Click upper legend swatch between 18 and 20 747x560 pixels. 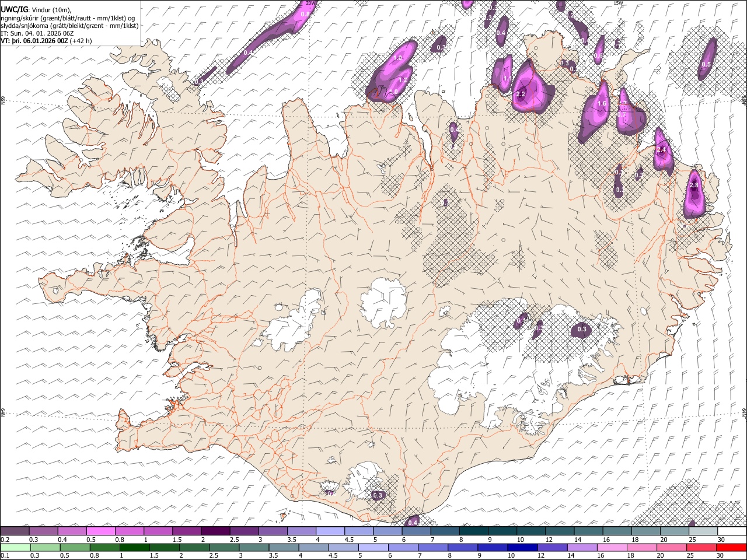click(645, 531)
